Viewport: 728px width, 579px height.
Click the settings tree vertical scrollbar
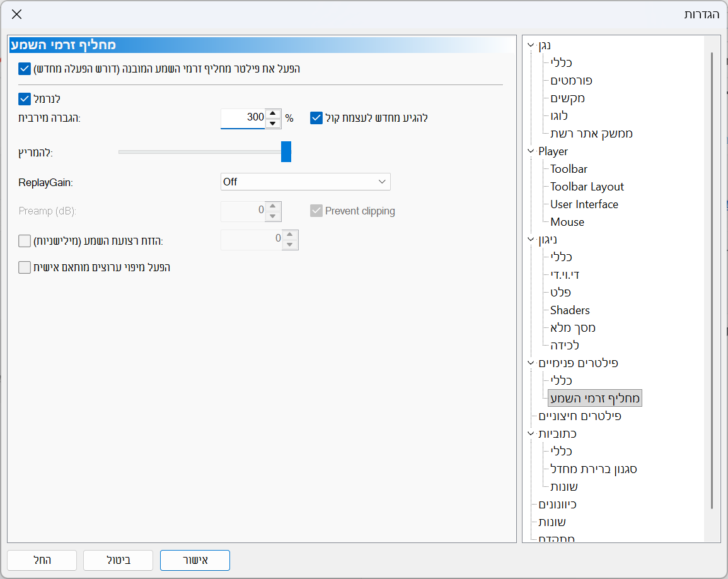point(712,281)
